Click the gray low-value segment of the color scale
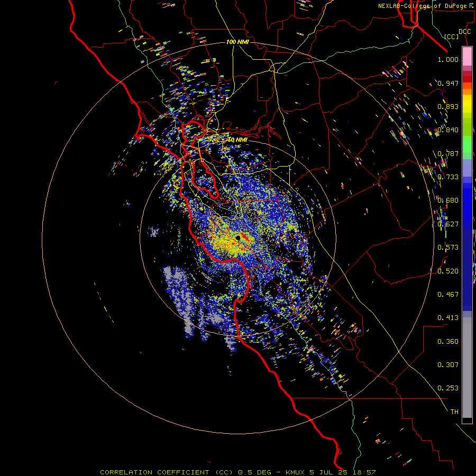This screenshot has width=476, height=476. click(467, 368)
